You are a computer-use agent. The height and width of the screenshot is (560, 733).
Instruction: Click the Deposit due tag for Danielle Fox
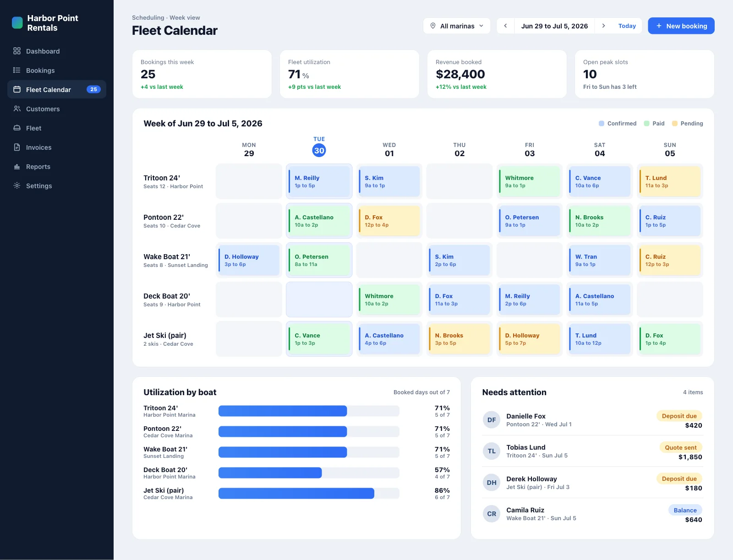click(x=679, y=416)
